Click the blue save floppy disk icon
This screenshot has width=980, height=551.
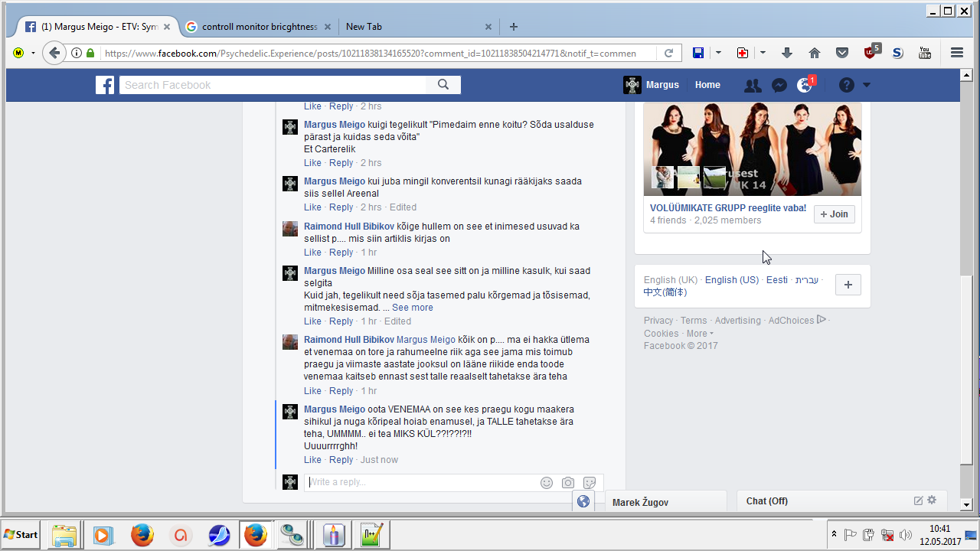point(698,53)
